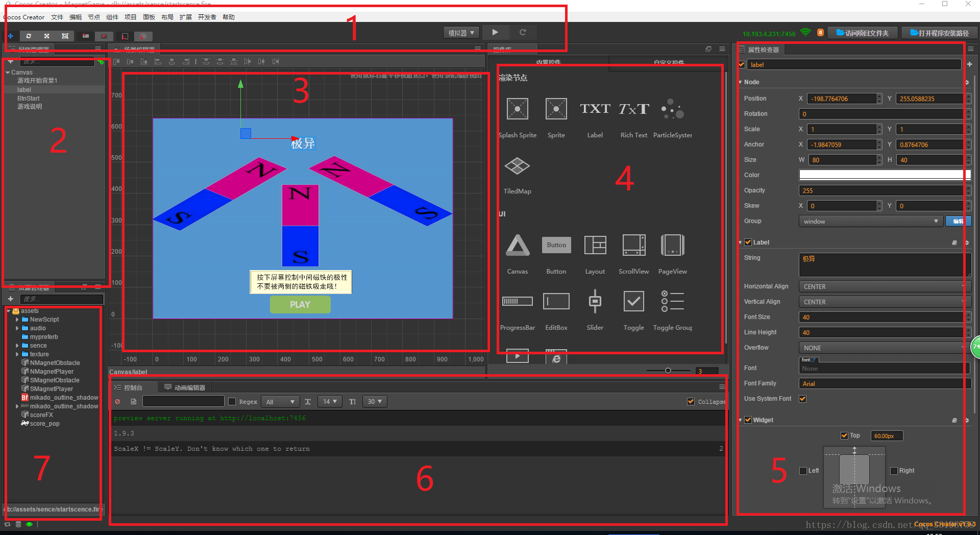980x535 pixels.
Task: Select the scale transform tool
Action: (46, 36)
